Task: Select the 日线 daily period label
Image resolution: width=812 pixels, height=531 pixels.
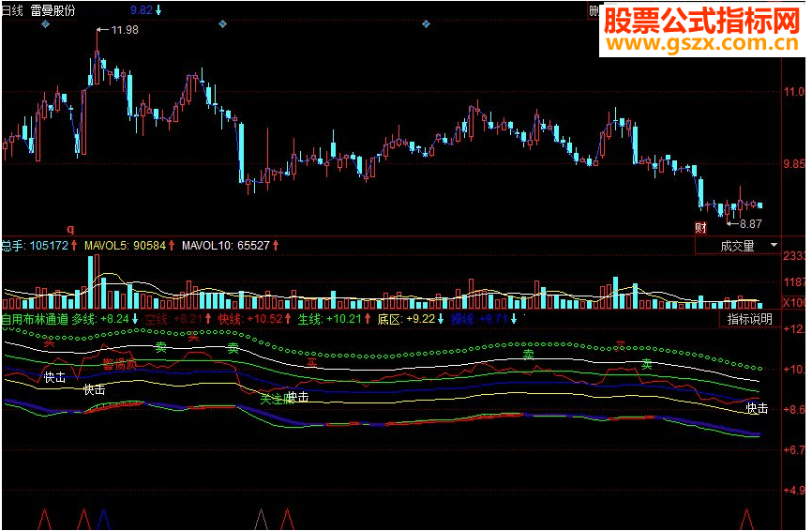Action: point(12,10)
